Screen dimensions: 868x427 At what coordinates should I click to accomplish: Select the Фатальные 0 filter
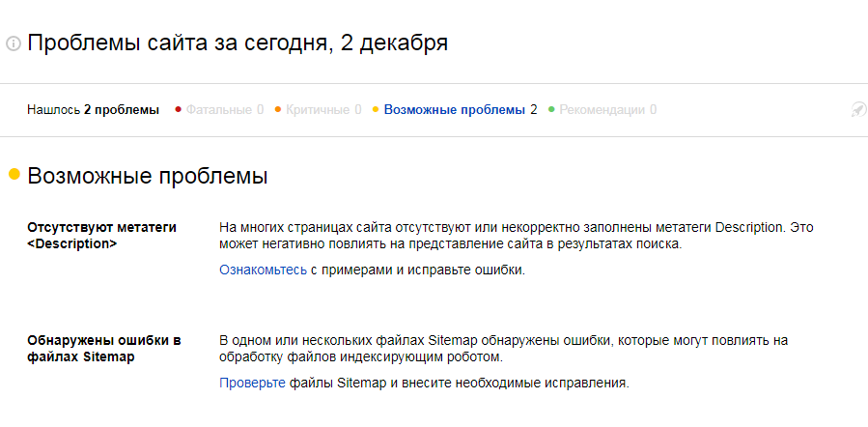pos(224,110)
